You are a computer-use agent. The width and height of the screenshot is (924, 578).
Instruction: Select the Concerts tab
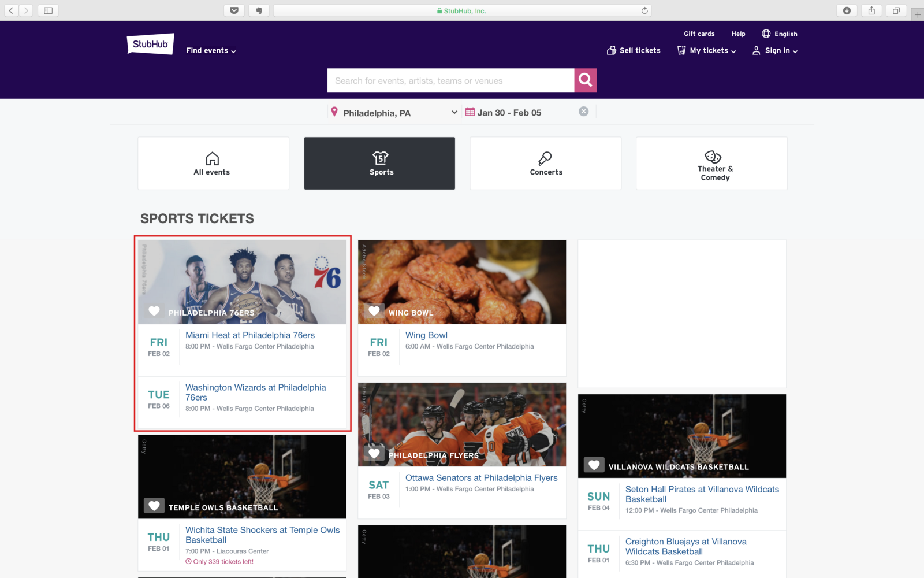click(x=546, y=163)
